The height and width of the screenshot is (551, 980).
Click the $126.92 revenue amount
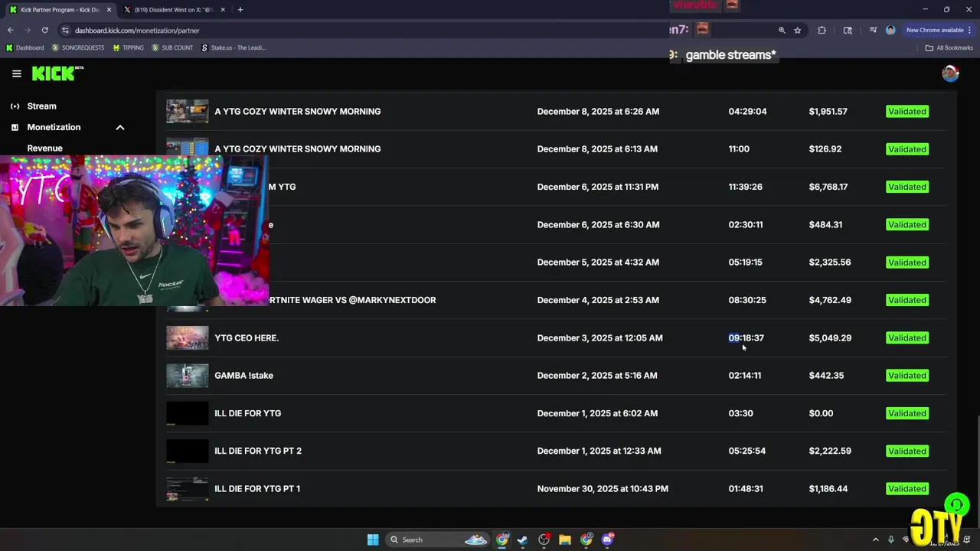coord(825,149)
